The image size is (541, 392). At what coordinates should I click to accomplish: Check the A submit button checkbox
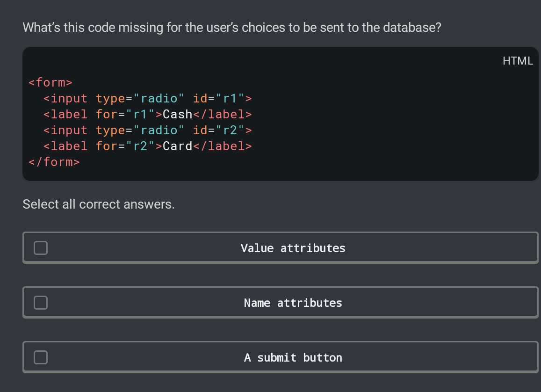point(40,357)
